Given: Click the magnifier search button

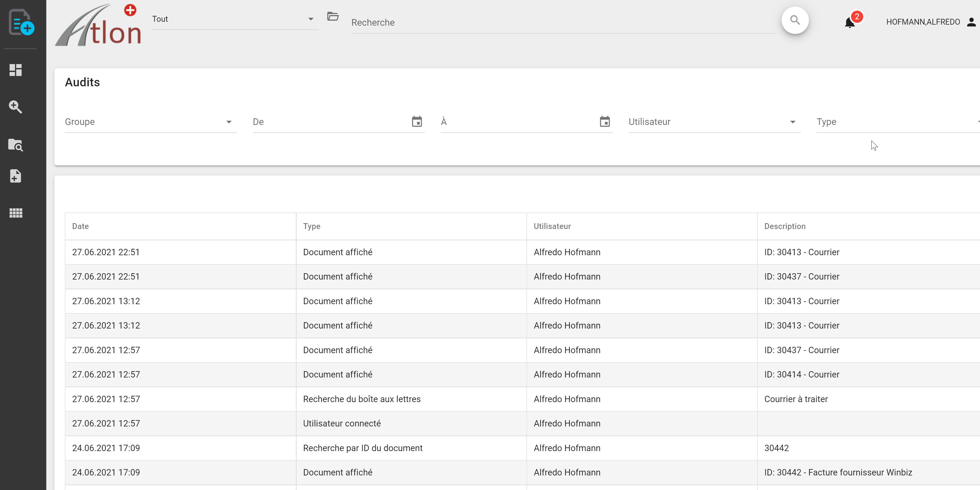Looking at the screenshot, I should tap(795, 20).
